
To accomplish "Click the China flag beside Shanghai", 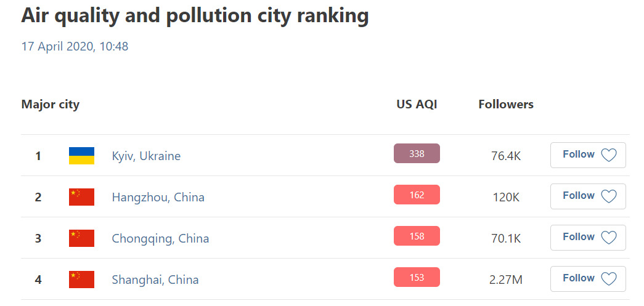I will click(x=81, y=280).
